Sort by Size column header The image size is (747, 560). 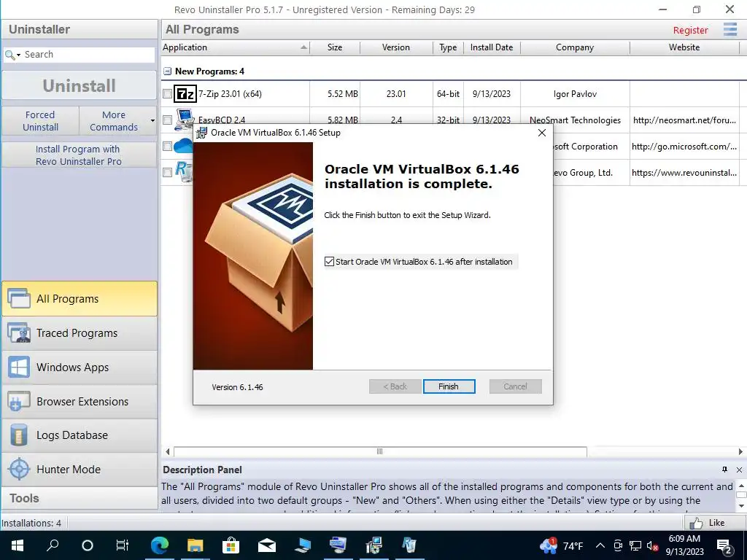point(335,47)
